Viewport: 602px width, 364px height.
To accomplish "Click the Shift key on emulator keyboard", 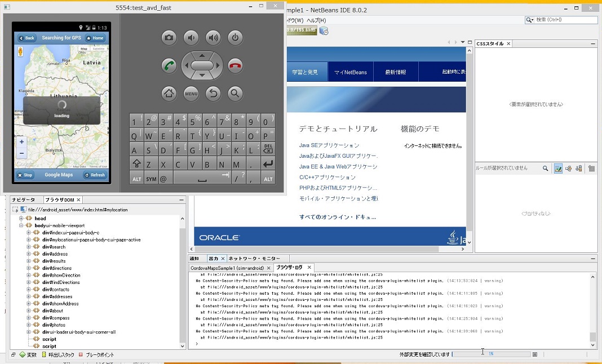I will pyautogui.click(x=136, y=164).
